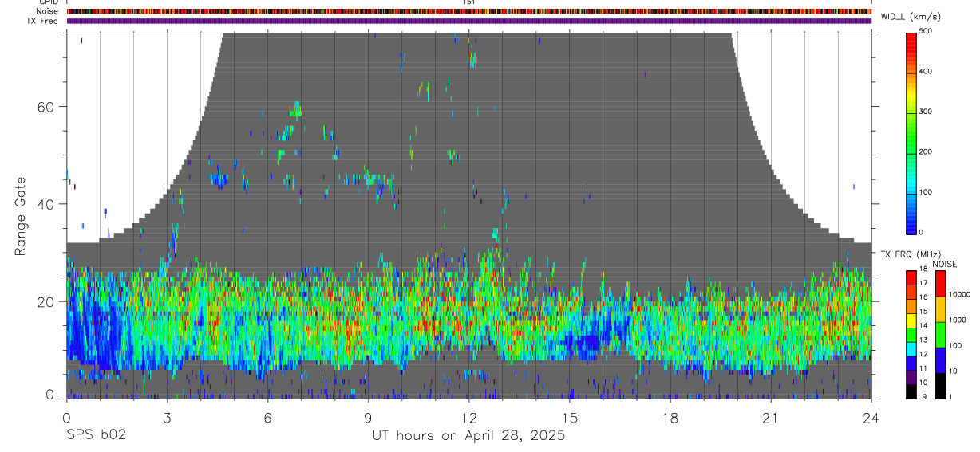The height and width of the screenshot is (452, 980).
Task: Click the Noise strip at the top
Action: tap(469, 11)
